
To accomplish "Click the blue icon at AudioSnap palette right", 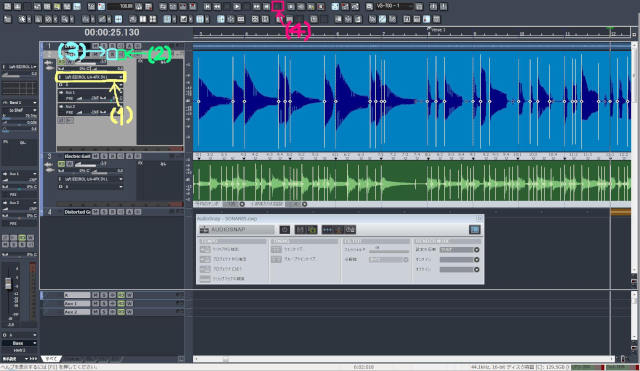I will point(474,230).
